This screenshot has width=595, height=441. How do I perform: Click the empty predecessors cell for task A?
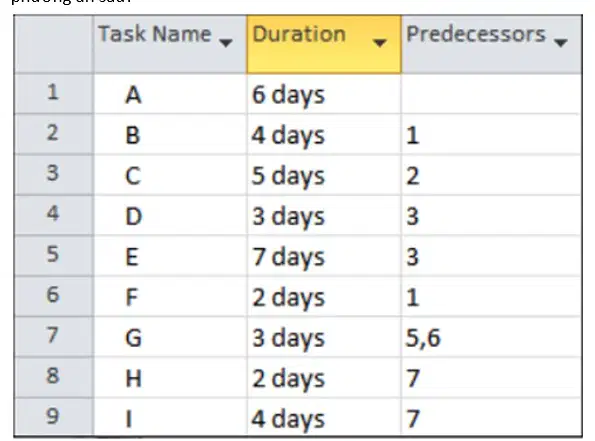(x=491, y=94)
